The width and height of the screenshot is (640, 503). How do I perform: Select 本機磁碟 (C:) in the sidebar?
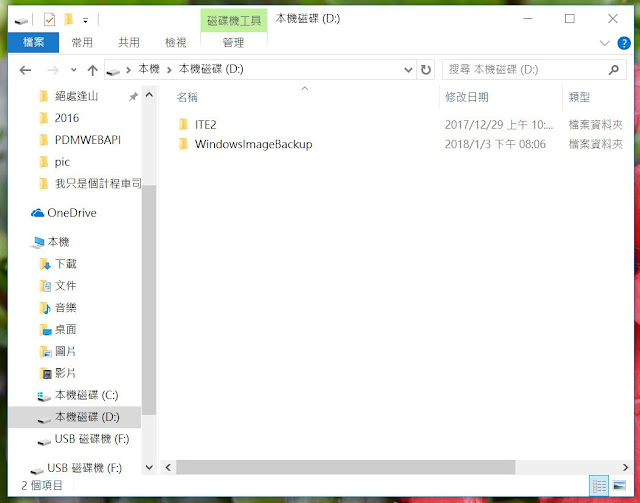(x=87, y=395)
